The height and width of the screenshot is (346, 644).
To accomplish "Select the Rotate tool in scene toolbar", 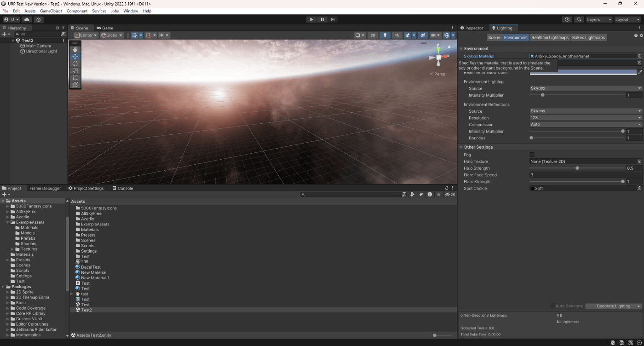I will [75, 63].
